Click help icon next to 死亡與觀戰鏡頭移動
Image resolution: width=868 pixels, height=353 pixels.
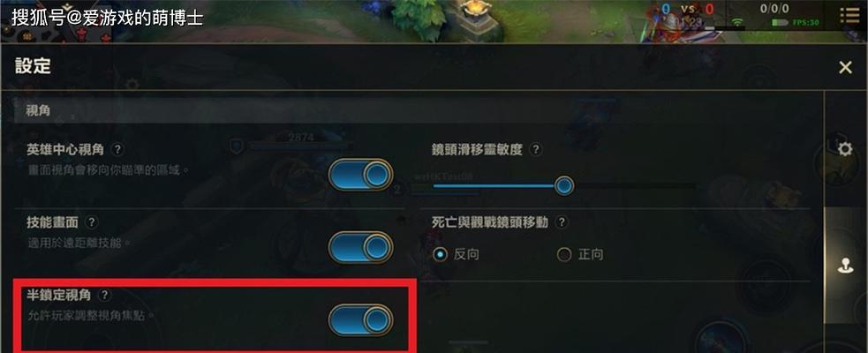(562, 222)
